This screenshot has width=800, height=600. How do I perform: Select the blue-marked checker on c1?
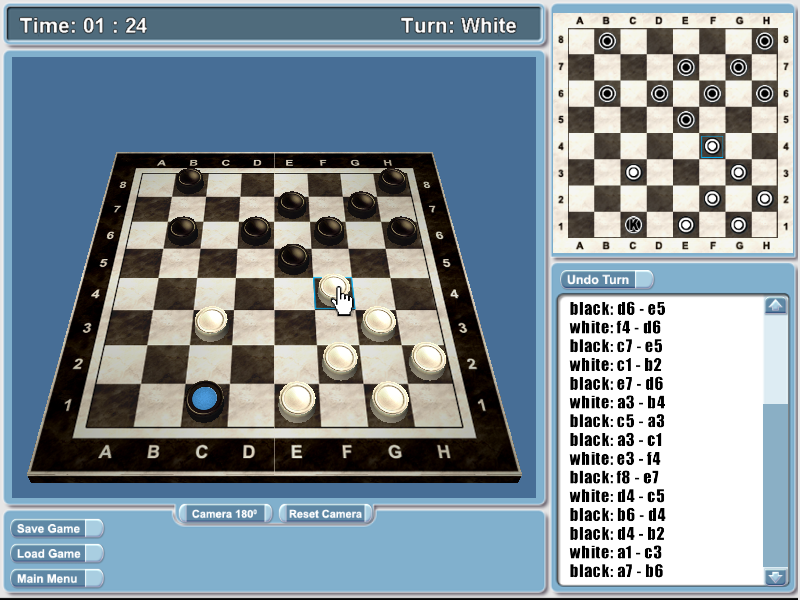[x=202, y=397]
